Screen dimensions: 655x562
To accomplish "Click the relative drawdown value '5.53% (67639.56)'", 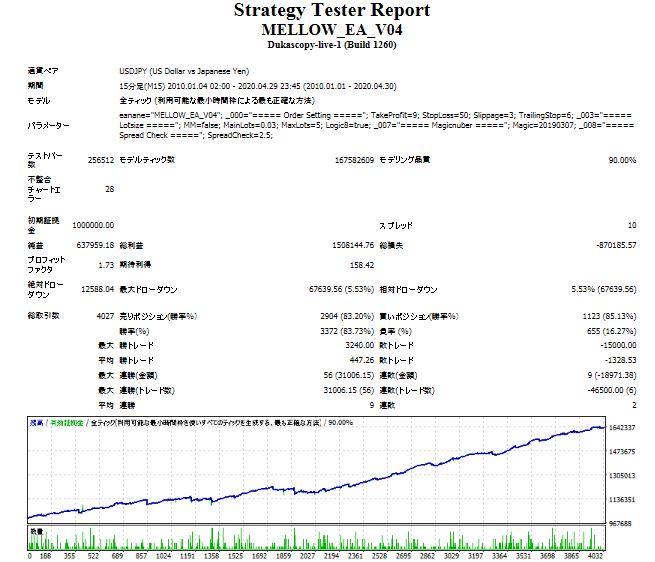I will coord(604,289).
